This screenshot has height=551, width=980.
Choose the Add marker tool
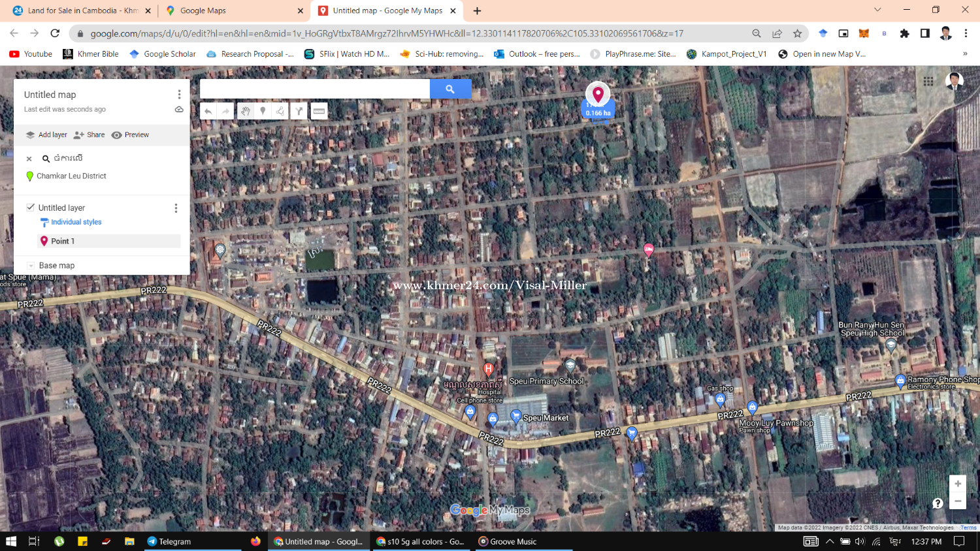click(x=263, y=111)
